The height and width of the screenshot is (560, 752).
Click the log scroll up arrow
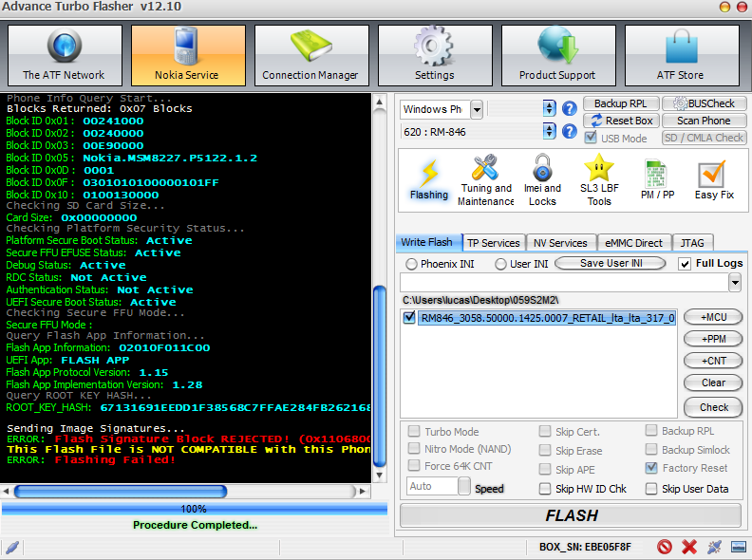(x=380, y=103)
